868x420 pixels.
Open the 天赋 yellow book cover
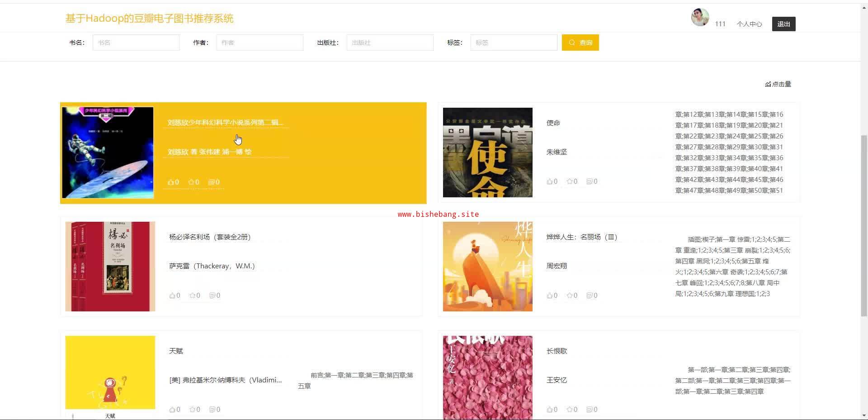click(x=110, y=377)
